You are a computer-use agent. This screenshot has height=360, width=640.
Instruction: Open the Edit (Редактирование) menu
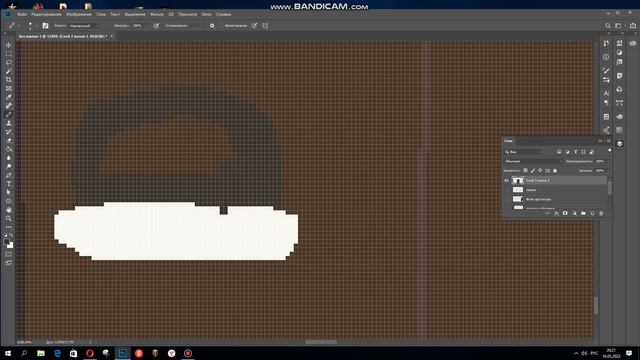(46, 14)
